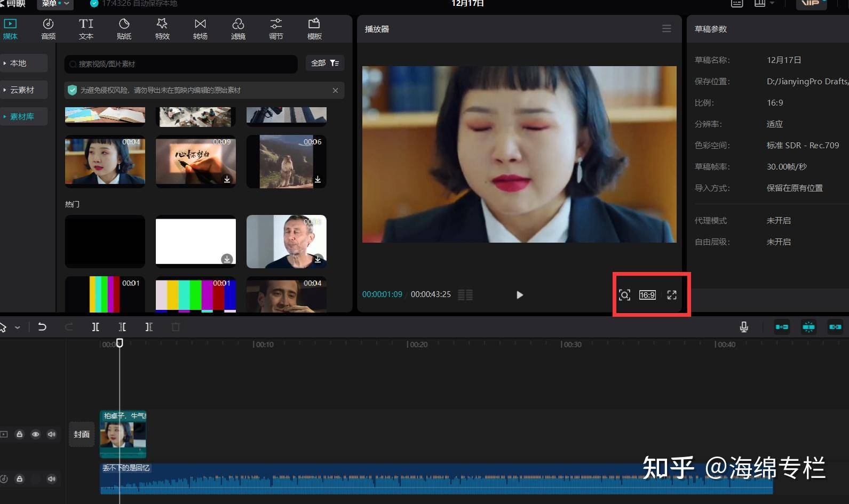Expand the Local (本地) media section

(x=23, y=63)
